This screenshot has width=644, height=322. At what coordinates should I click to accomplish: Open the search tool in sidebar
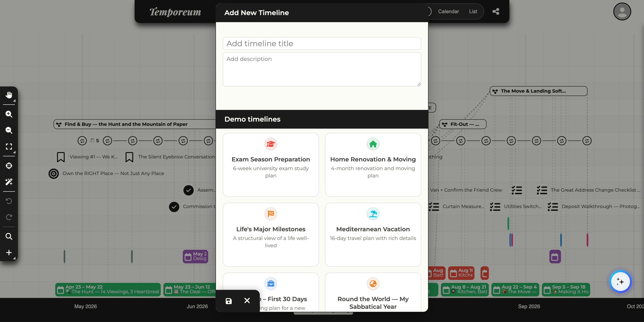click(9, 236)
